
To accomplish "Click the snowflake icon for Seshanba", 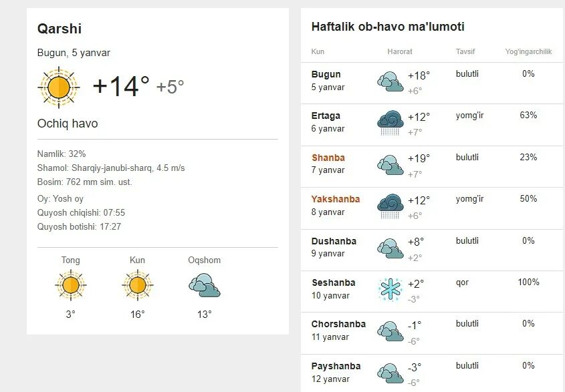I will (390, 289).
